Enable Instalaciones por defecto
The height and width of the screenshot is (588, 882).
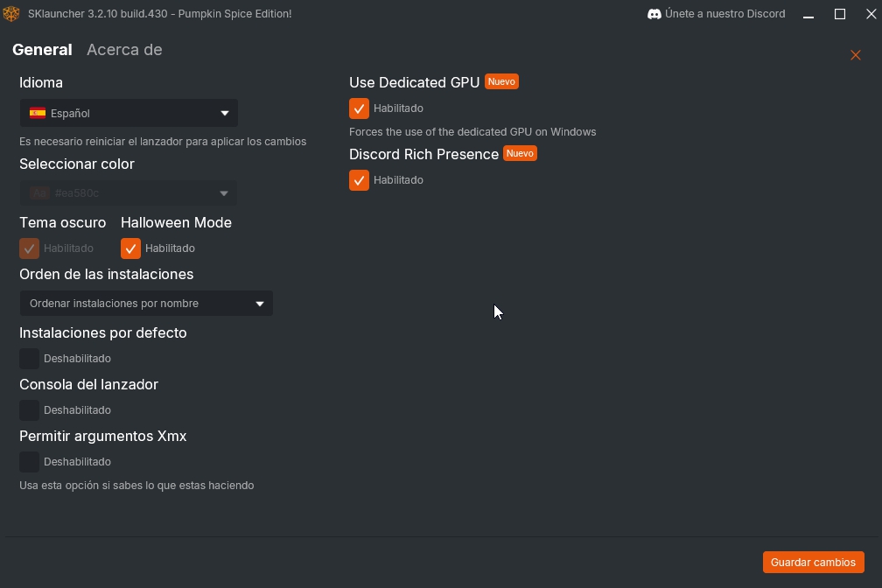29,358
